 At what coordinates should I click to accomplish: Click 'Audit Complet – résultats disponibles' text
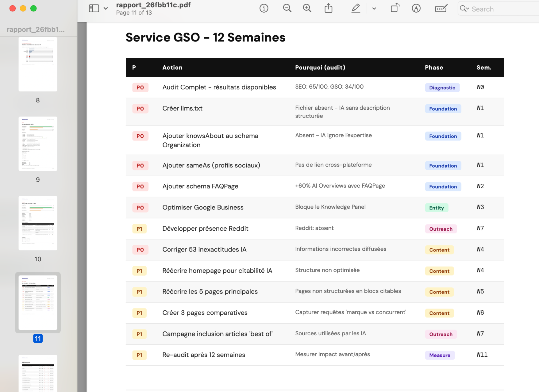tap(219, 87)
